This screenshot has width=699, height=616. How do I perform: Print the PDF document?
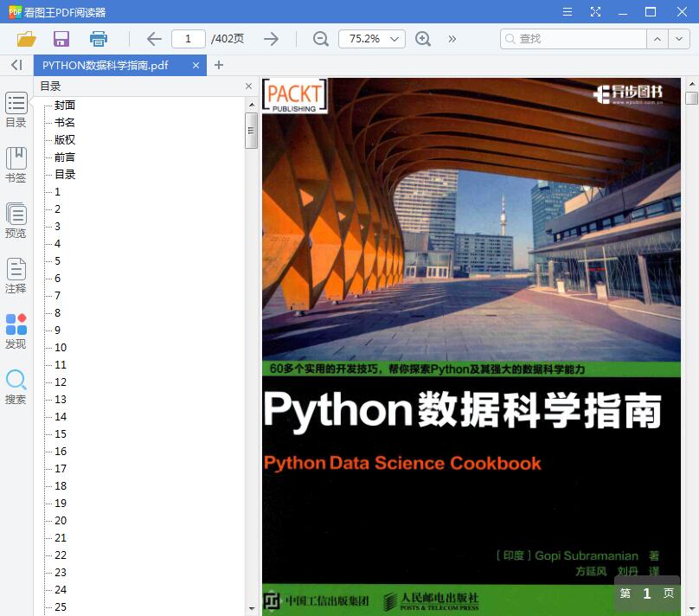98,39
